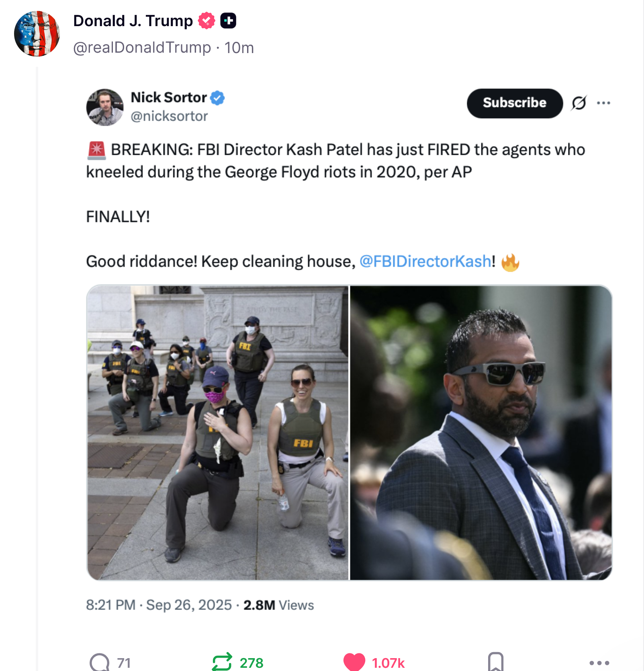Click the 8:21 PM Sep 26 timestamp
The image size is (644, 671).
159,605
